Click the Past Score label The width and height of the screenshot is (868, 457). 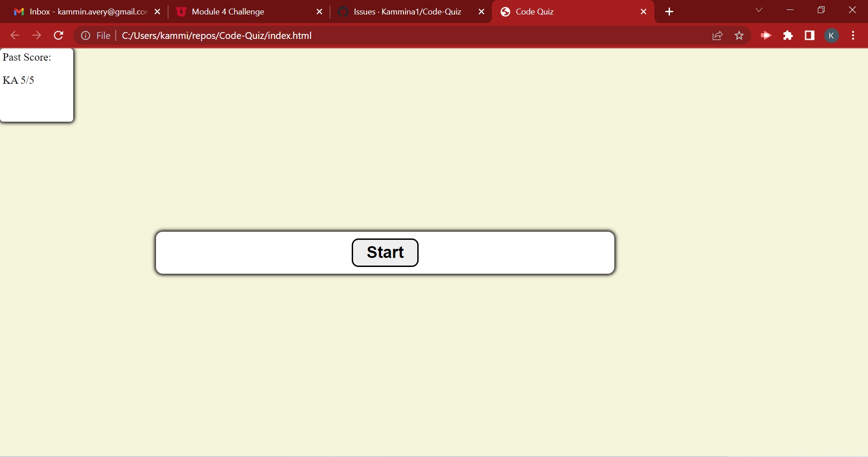(x=27, y=57)
